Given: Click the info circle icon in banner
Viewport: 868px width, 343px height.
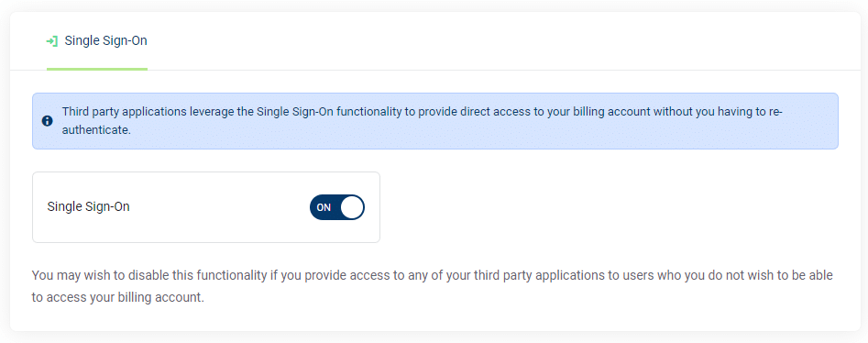Looking at the screenshot, I should 48,121.
